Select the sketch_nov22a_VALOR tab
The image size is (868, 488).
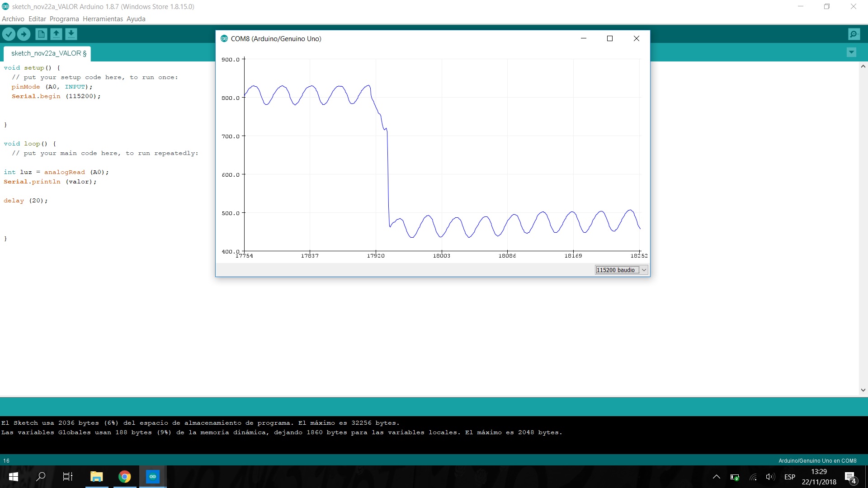(47, 53)
